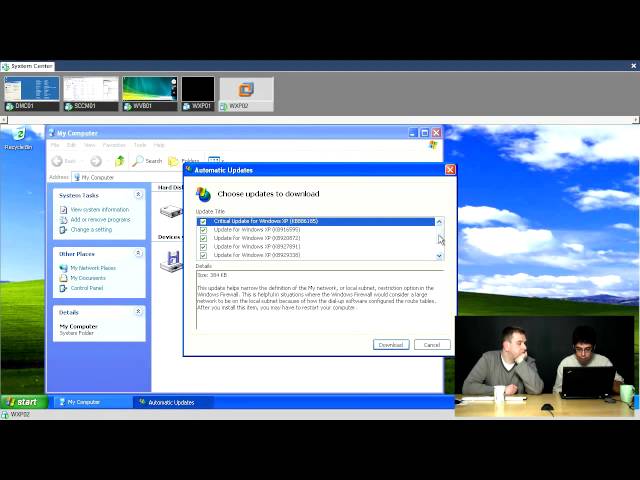
Task: Click the Details description text box
Action: coord(320,300)
